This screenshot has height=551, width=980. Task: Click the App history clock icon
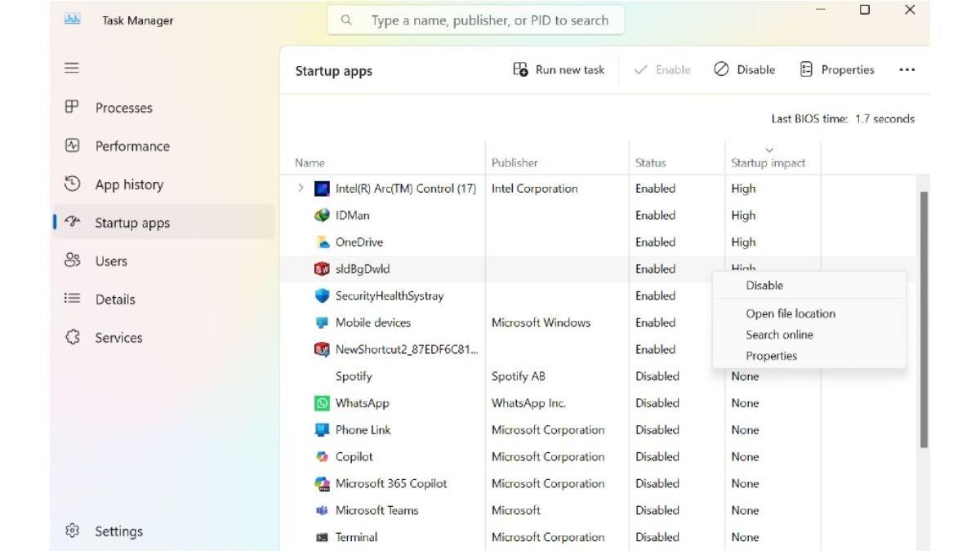point(72,184)
